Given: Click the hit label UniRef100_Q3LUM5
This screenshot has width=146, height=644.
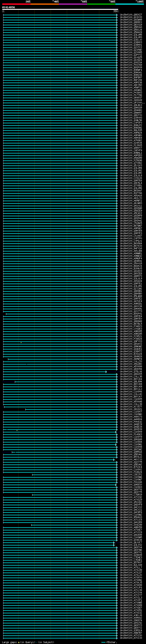Looking at the screenshot, I should coord(131,35).
